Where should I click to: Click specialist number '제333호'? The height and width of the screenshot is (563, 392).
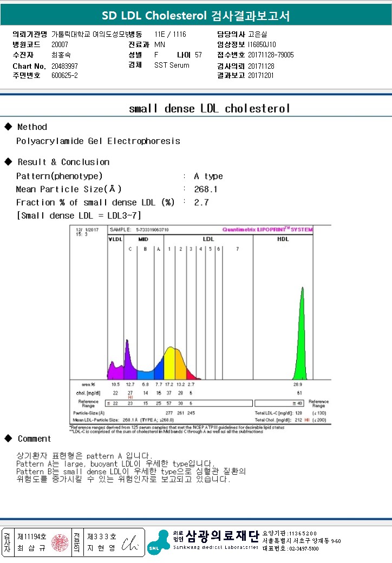102,537
